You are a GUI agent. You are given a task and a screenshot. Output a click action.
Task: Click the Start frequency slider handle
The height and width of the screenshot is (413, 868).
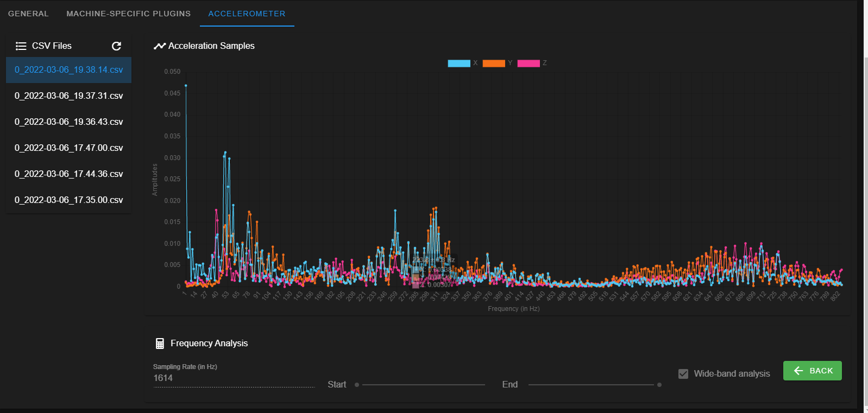click(x=357, y=385)
